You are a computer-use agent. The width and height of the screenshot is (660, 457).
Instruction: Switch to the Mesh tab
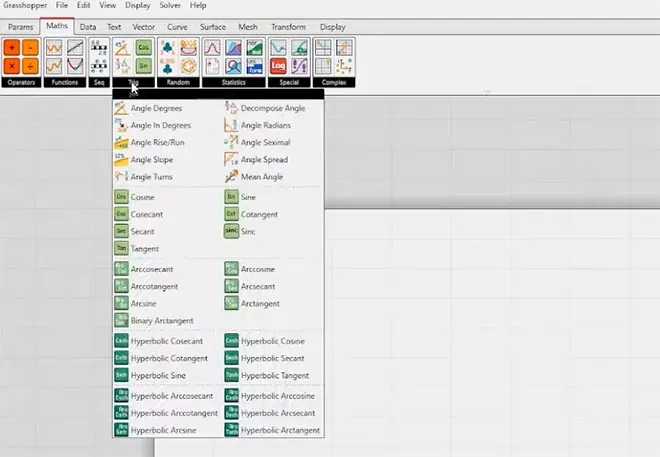[248, 27]
